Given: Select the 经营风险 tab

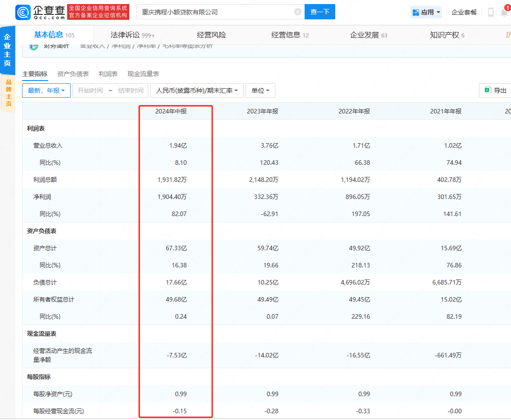Looking at the screenshot, I should 211,35.
